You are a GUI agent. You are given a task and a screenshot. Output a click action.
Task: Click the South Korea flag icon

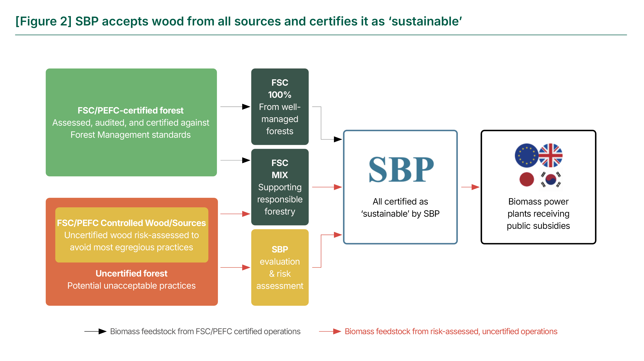click(x=551, y=179)
